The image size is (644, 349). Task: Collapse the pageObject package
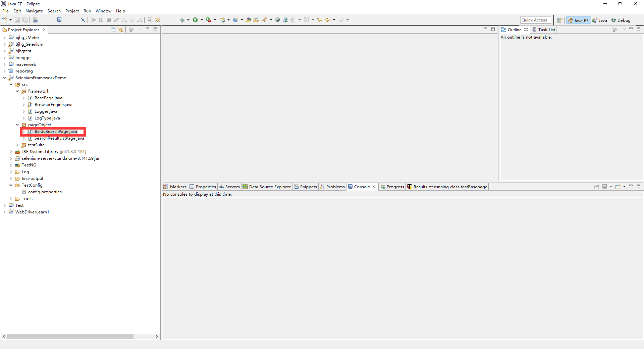pyautogui.click(x=17, y=125)
